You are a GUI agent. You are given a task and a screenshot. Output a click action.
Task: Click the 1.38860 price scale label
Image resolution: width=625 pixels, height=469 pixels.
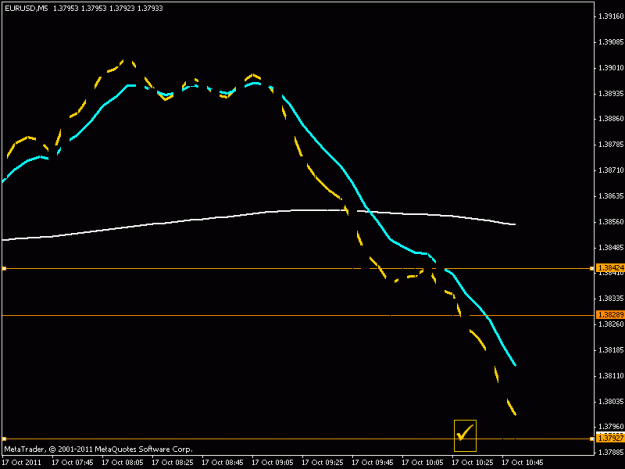(x=611, y=119)
